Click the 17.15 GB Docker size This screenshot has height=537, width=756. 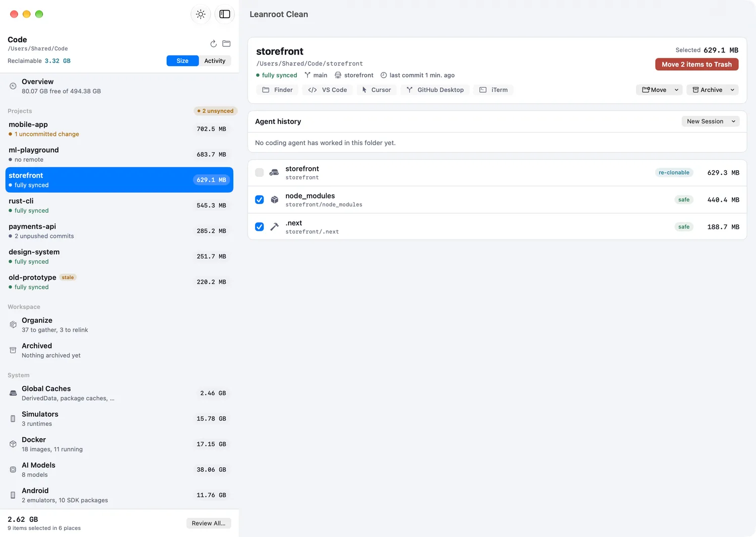(x=211, y=444)
